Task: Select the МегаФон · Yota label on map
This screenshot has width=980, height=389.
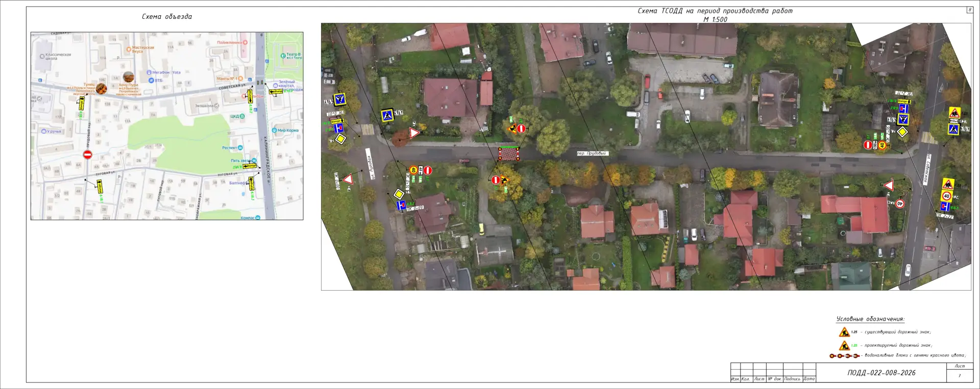Action: coord(166,72)
